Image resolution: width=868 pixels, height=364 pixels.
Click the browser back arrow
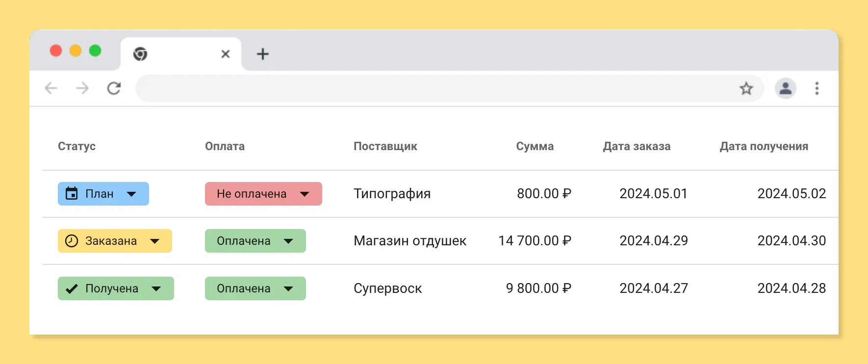[51, 88]
